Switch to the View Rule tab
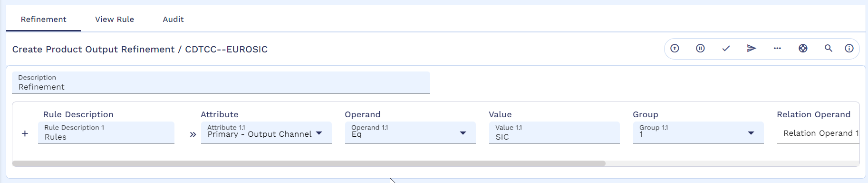Image resolution: width=868 pixels, height=183 pixels. pyautogui.click(x=115, y=19)
